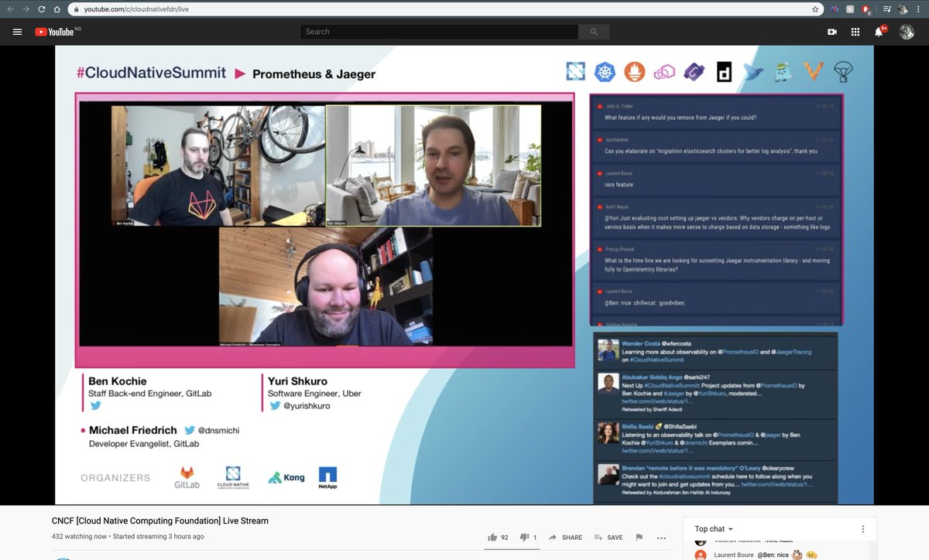Click Ben Kochie's webcam feed

[x=218, y=166]
